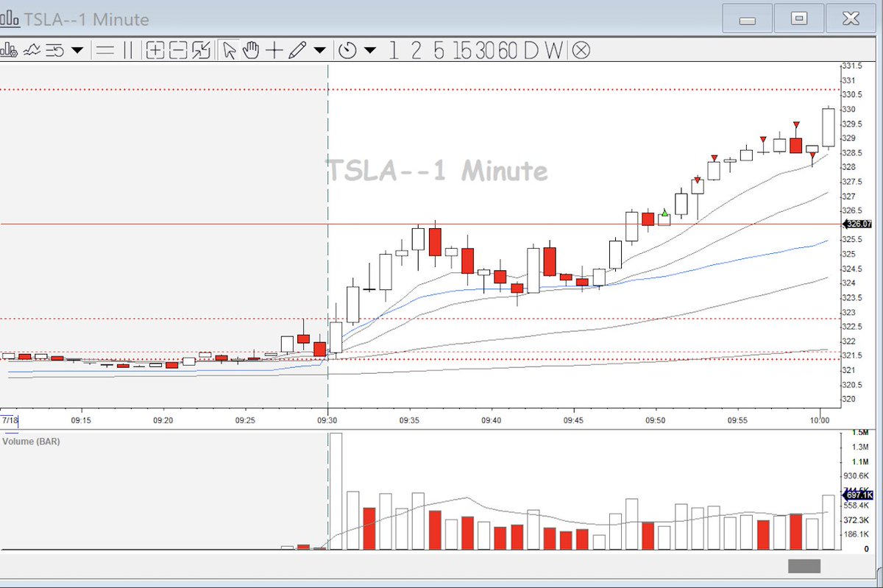883x588 pixels.
Task: Click the zoom out minus-box icon
Action: click(x=178, y=50)
